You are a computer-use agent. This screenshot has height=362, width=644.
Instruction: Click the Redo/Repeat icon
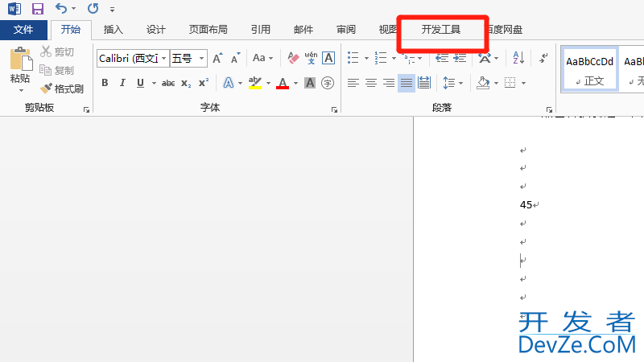click(93, 8)
